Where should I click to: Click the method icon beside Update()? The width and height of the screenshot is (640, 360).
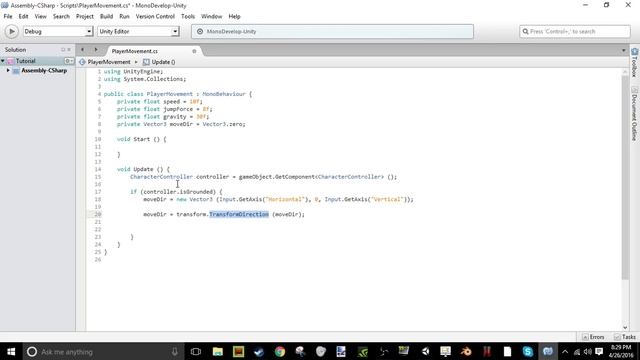(x=146, y=62)
